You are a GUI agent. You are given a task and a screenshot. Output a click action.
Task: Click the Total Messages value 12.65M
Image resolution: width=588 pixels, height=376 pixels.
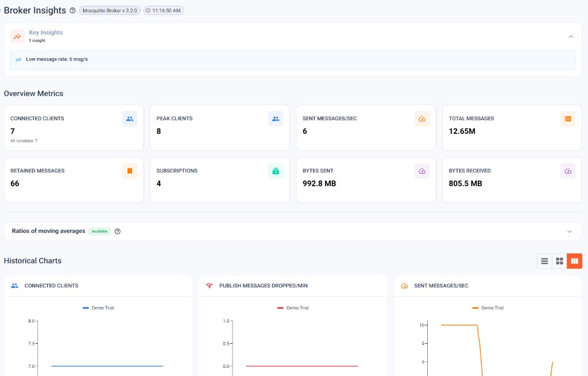coord(462,131)
